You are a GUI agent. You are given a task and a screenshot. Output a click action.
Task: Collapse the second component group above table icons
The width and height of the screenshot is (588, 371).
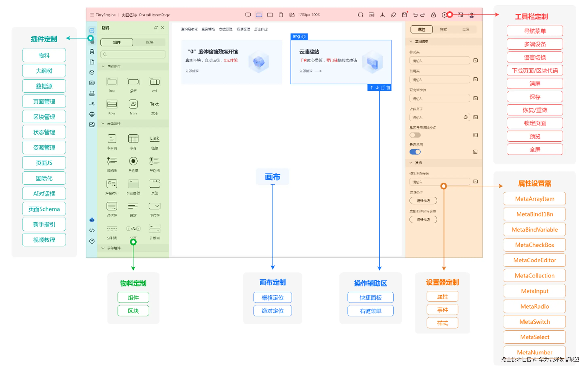pyautogui.click(x=103, y=123)
